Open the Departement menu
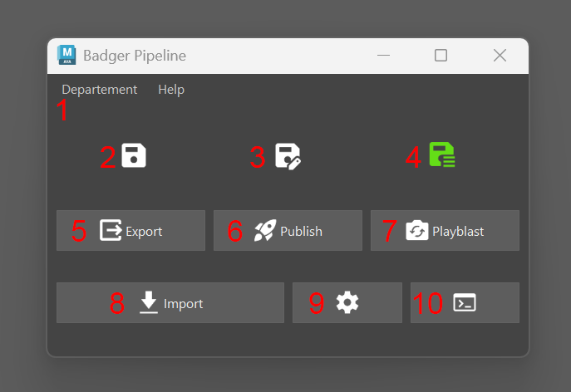 pos(99,90)
